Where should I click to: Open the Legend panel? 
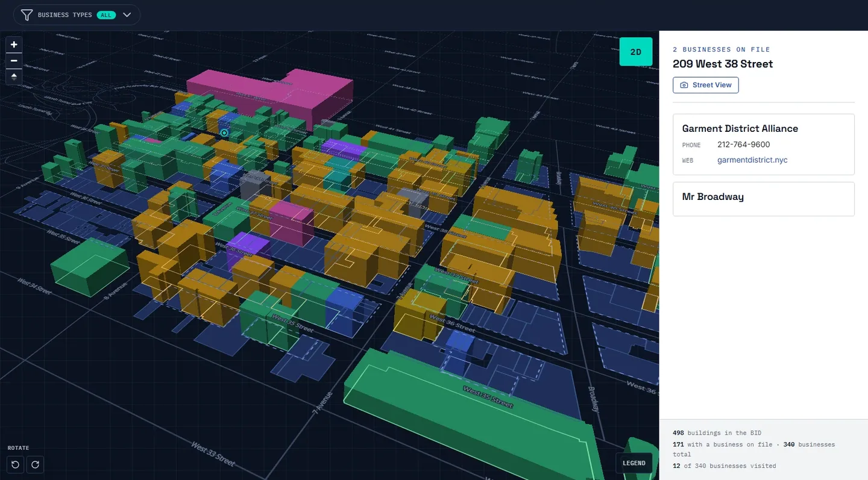[x=634, y=463]
